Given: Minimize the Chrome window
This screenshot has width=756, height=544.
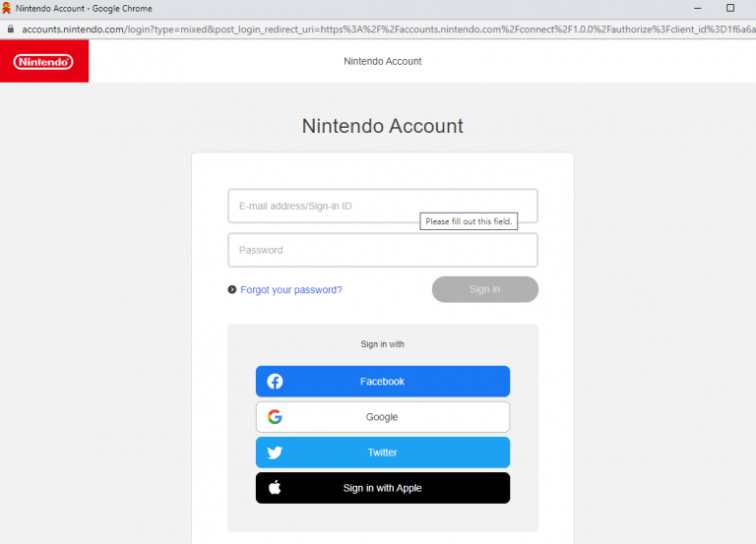Looking at the screenshot, I should coord(698,8).
